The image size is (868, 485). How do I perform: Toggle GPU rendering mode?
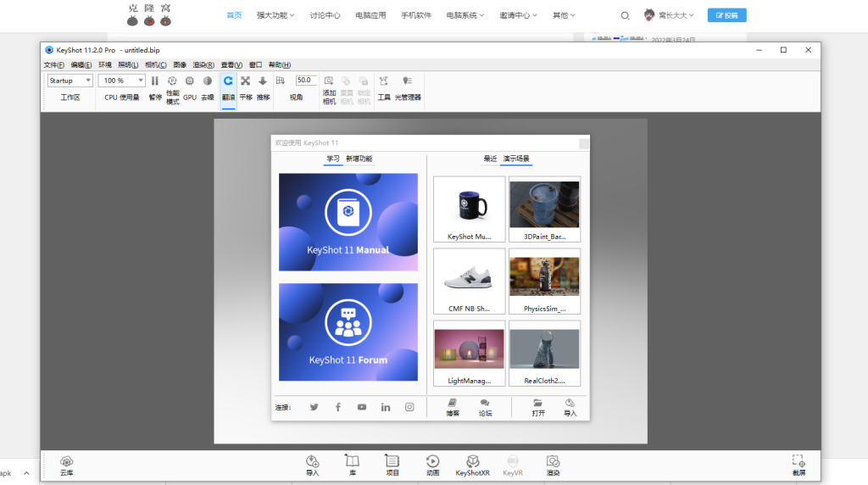point(190,88)
